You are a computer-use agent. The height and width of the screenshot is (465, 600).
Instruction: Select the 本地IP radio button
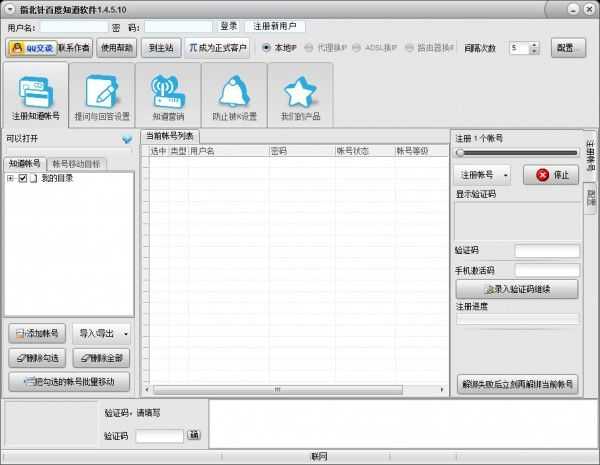point(266,47)
